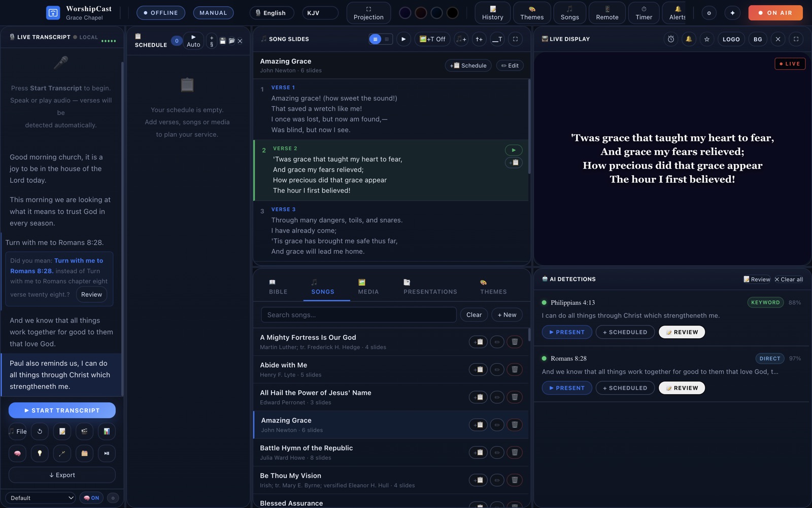This screenshot has height=508, width=812.
Task: Click the START TRANSCRIPT button
Action: 62,410
